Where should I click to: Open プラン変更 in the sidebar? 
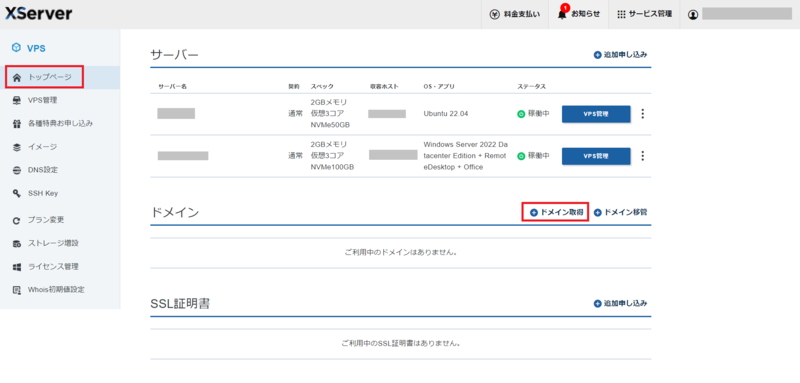(x=60, y=220)
